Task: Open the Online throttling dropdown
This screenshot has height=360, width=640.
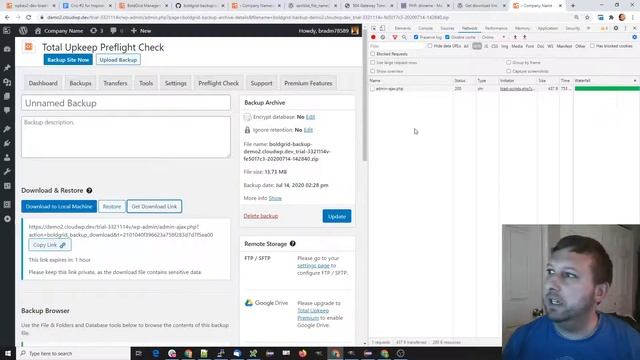Action: [x=493, y=37]
